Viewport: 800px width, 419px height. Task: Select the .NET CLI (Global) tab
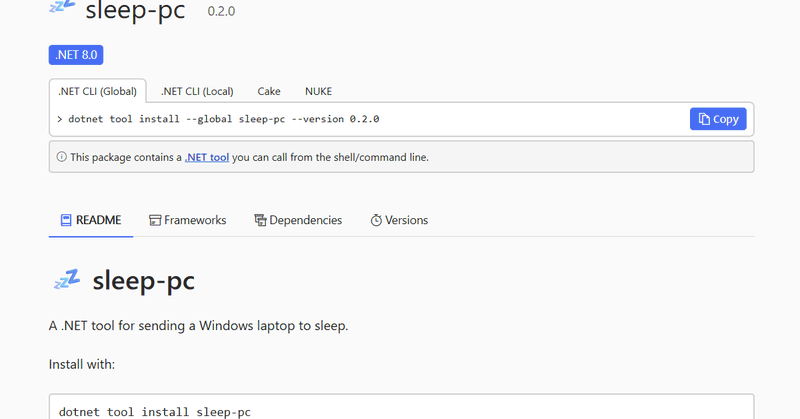pyautogui.click(x=97, y=91)
